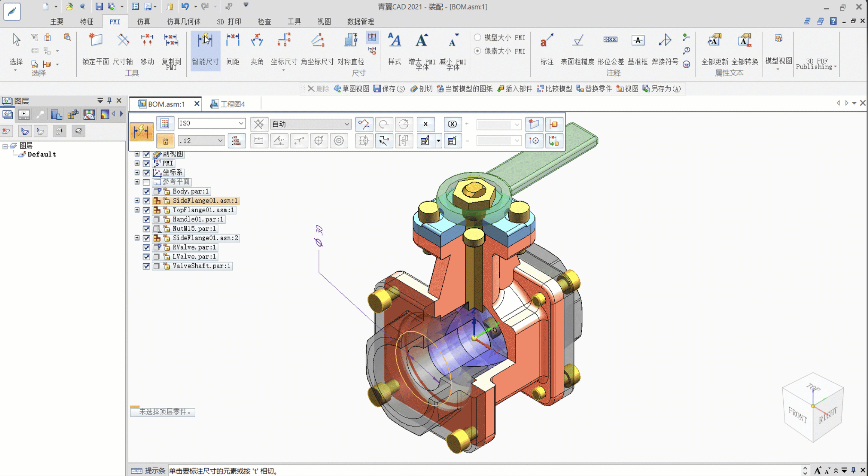This screenshot has width=868, height=476.
Task: Click the 剖切 section cut button
Action: 422,89
